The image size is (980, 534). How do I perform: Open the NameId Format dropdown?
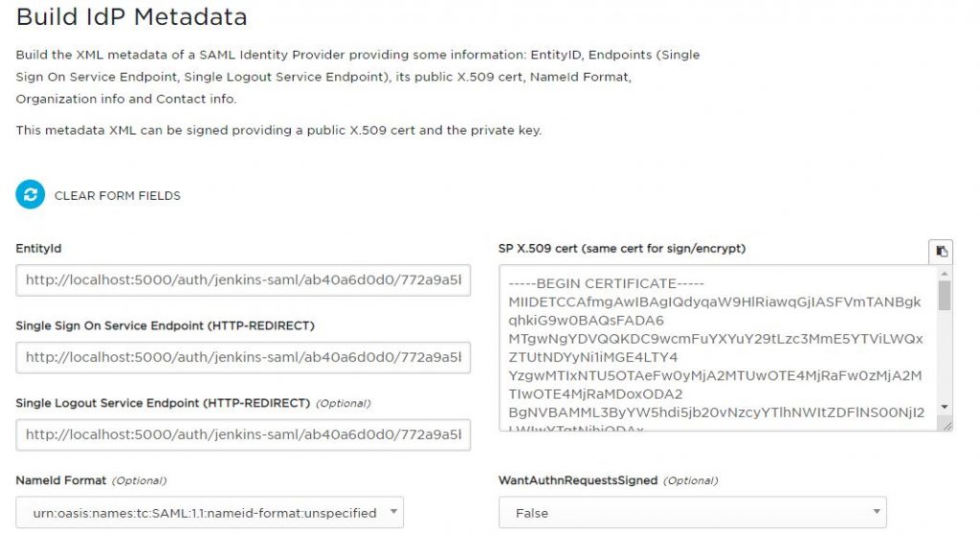pos(210,513)
